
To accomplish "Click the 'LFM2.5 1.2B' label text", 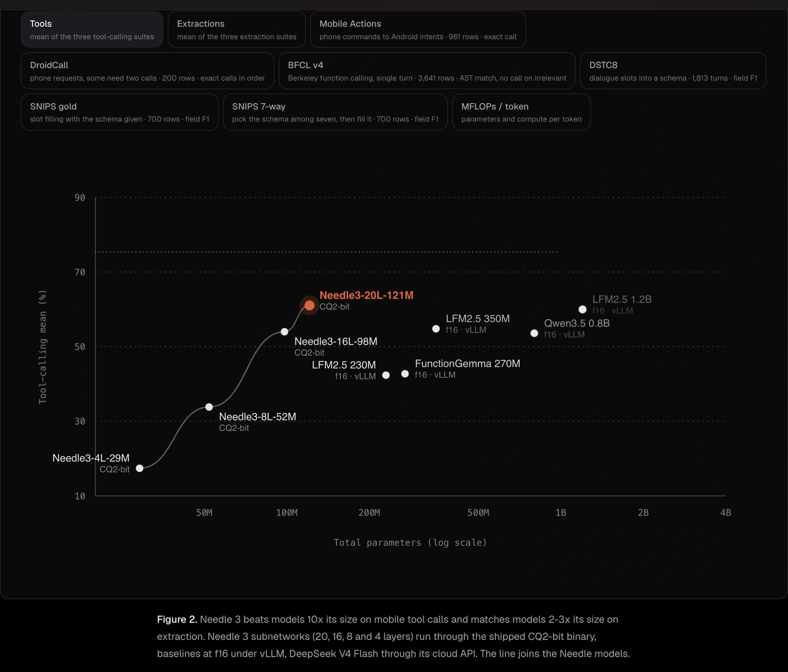I will [x=622, y=299].
